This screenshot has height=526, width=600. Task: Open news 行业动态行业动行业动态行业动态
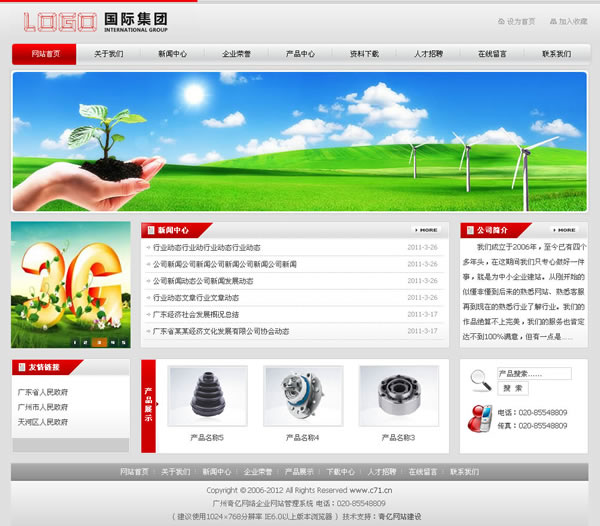pyautogui.click(x=207, y=248)
